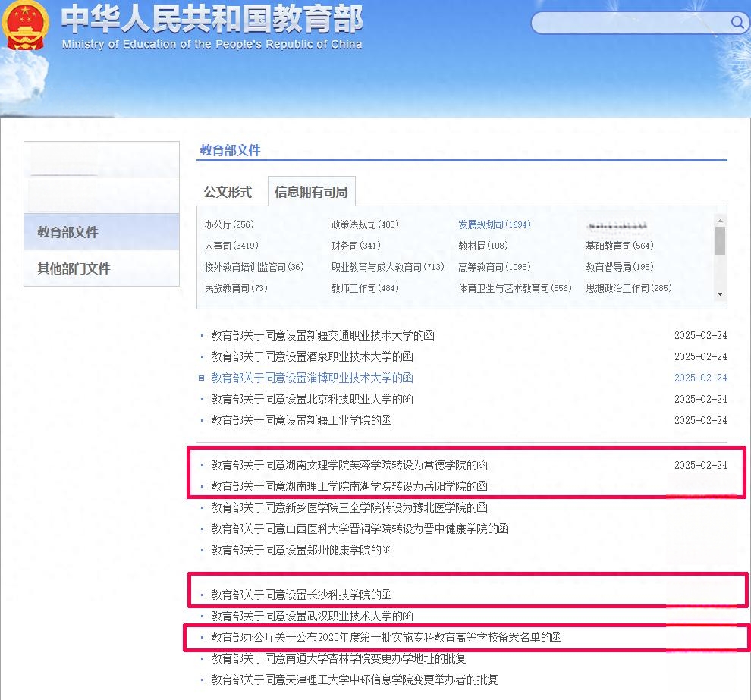Screen dimensions: 751x700
Task: Click the national emblem logo
Action: [25, 25]
